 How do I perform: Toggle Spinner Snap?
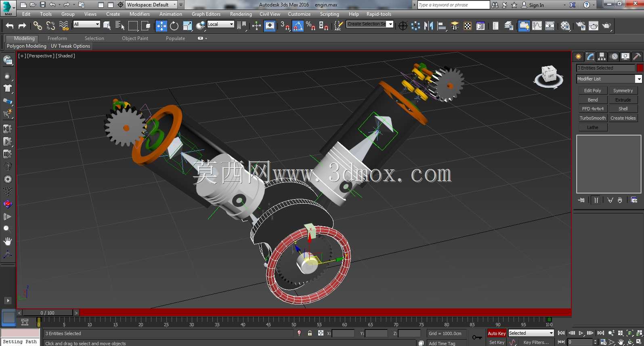pyautogui.click(x=323, y=26)
